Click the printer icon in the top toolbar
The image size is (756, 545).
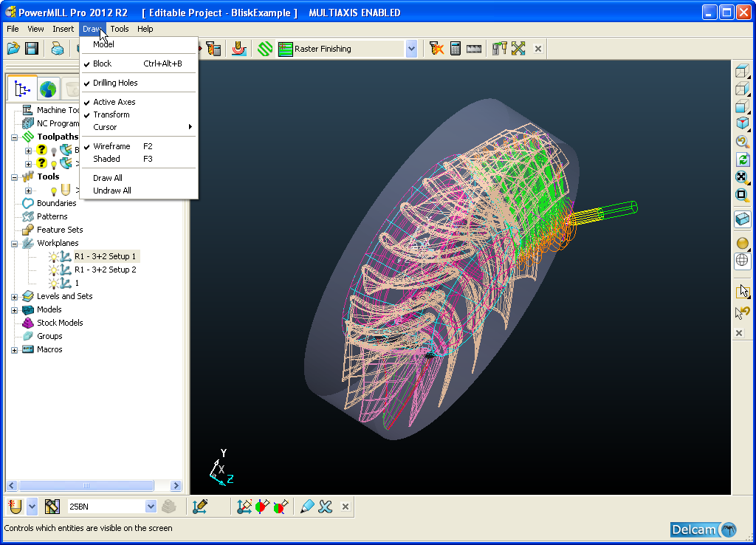[58, 48]
